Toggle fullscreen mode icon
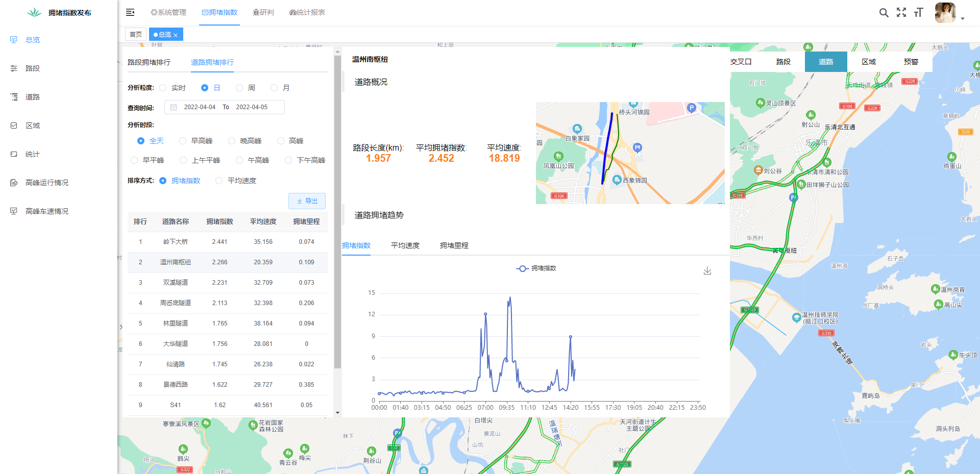Screen dimensions: 980x474 (901, 13)
